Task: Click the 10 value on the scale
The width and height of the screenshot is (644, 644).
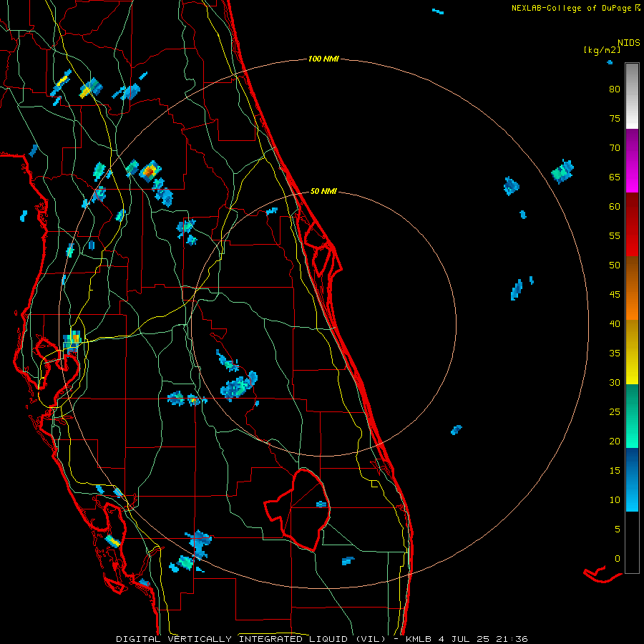Action: [x=615, y=500]
